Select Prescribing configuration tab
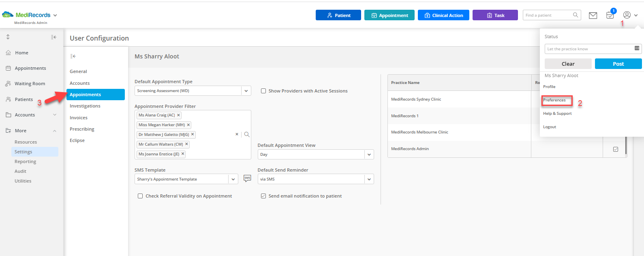Image resolution: width=644 pixels, height=256 pixels. tap(82, 129)
